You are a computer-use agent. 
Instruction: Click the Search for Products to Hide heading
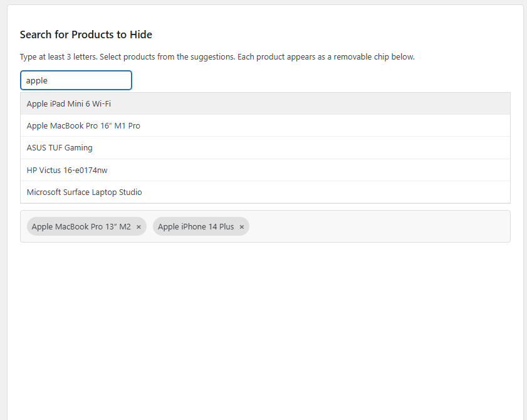click(x=86, y=34)
